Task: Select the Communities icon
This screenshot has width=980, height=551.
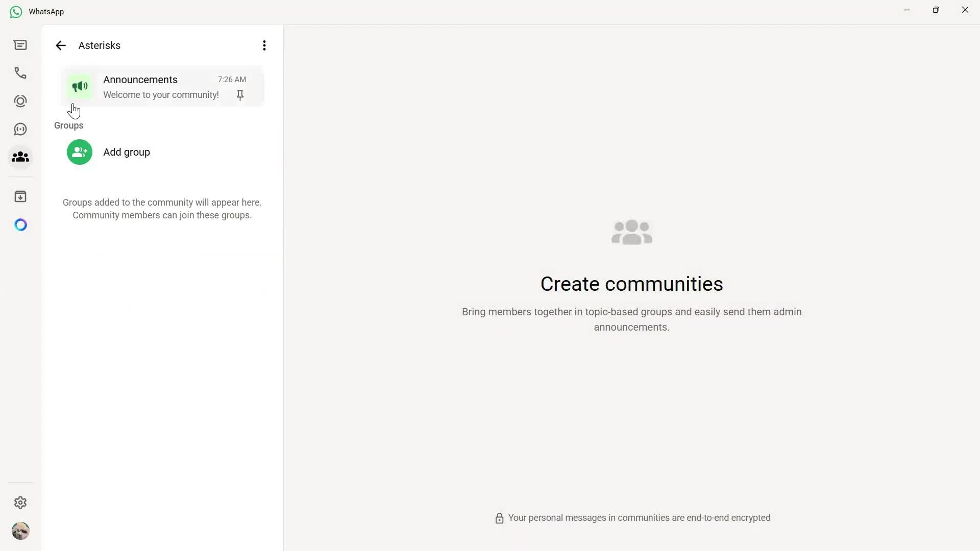Action: point(20,157)
